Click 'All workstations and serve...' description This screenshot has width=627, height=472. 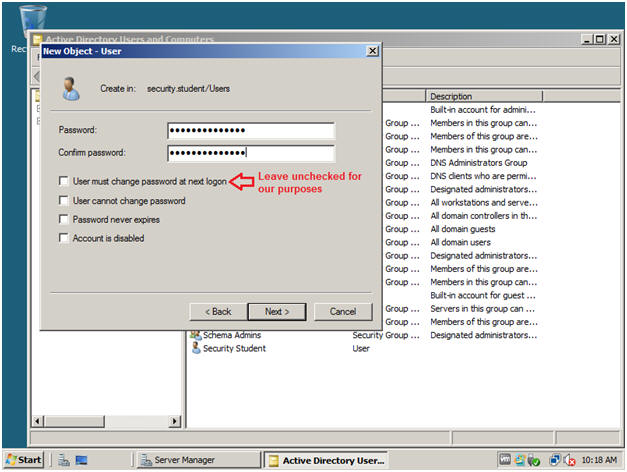(x=484, y=203)
